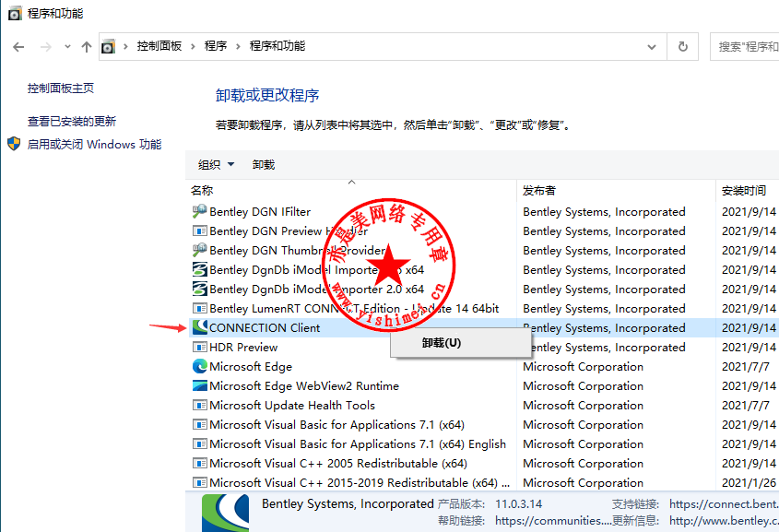The width and height of the screenshot is (779, 532).
Task: Click the Visual C++ 2015-2019 Redistributable icon
Action: click(x=200, y=483)
